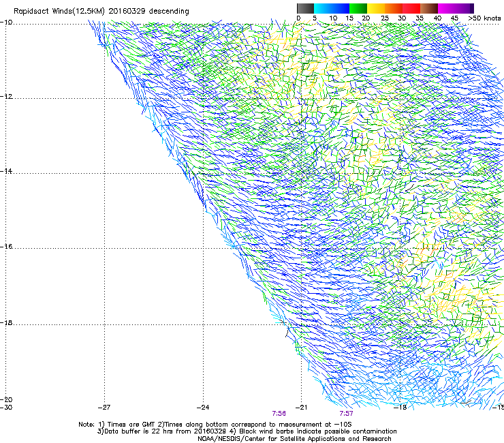Viewport: 504px width, 443px height.
Task: Click the 'Times are GMT' note line
Action: pos(215,425)
